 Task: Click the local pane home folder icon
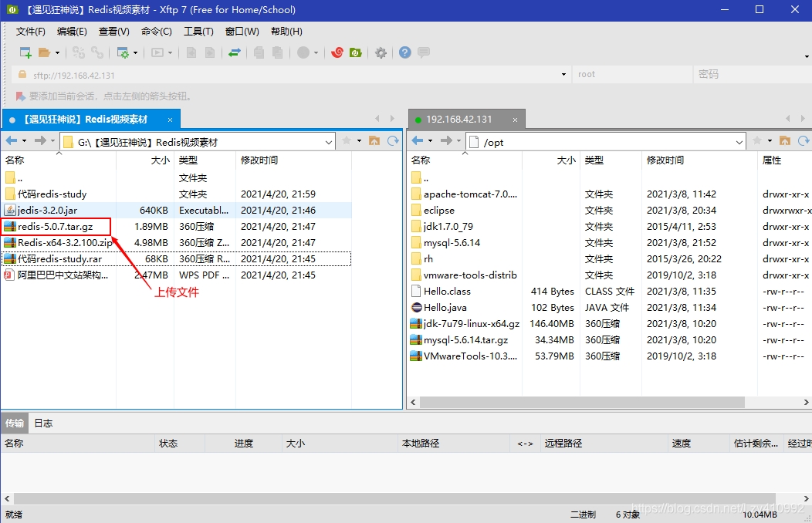pyautogui.click(x=374, y=140)
